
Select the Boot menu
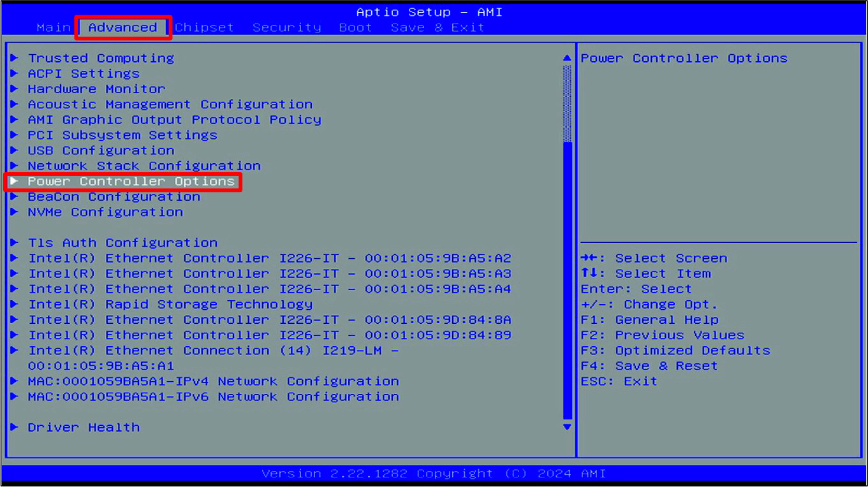click(x=355, y=27)
